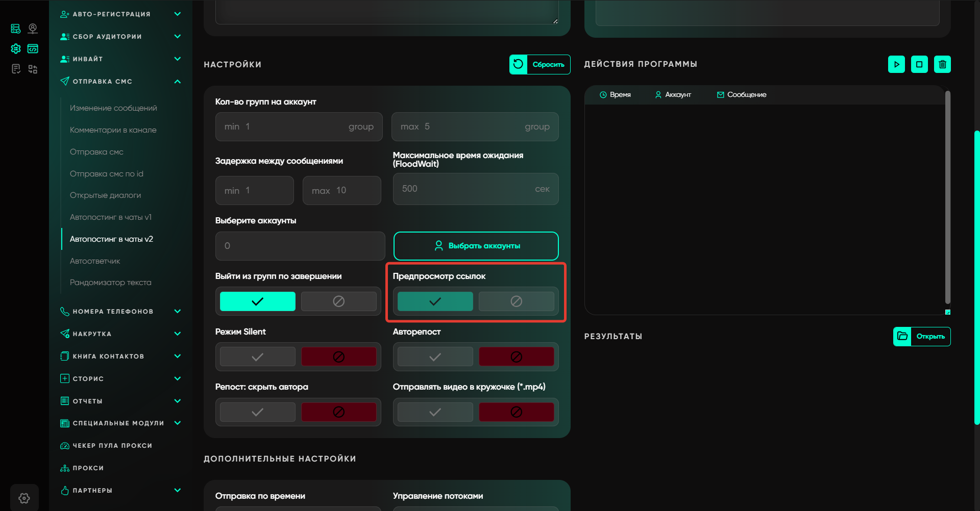Screen dimensions: 980x511
Task: Turn off Предпросмотр ссылок toggle
Action: point(516,301)
